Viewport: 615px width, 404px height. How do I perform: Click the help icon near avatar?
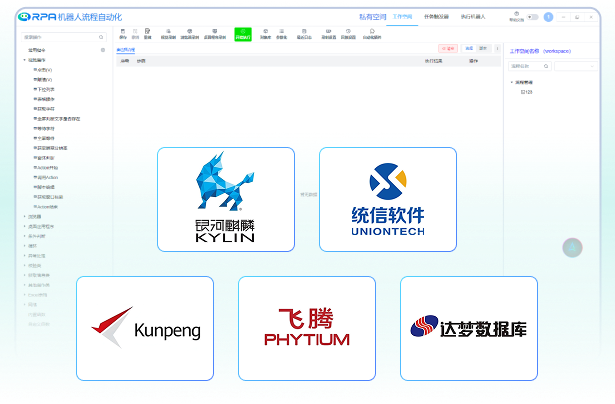pos(516,16)
